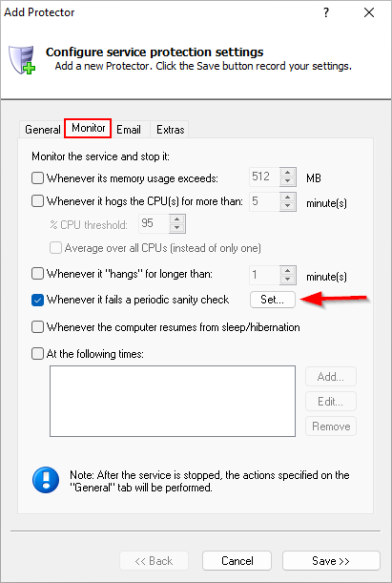The height and width of the screenshot is (583, 392).
Task: Uncheck the periodic sanity check option
Action: [x=37, y=300]
